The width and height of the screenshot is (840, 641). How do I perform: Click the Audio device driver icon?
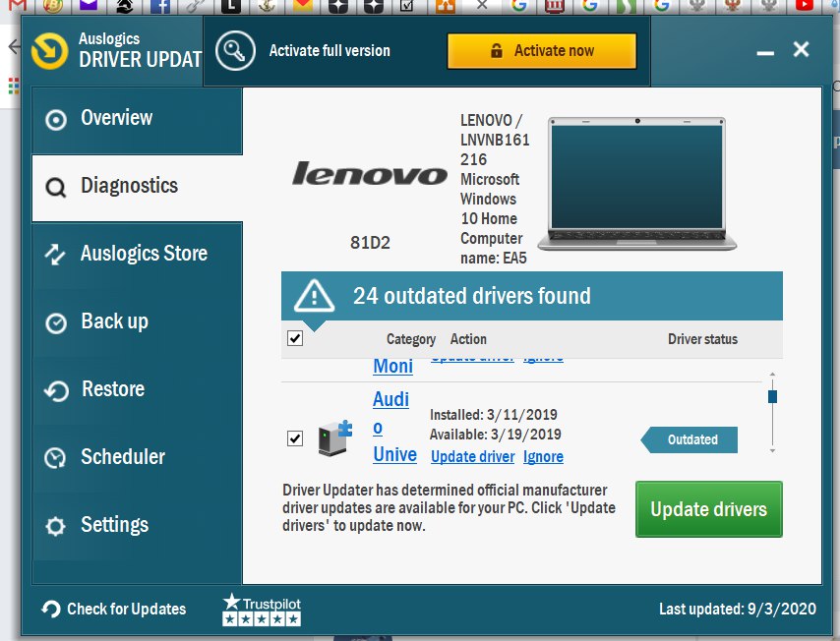334,438
